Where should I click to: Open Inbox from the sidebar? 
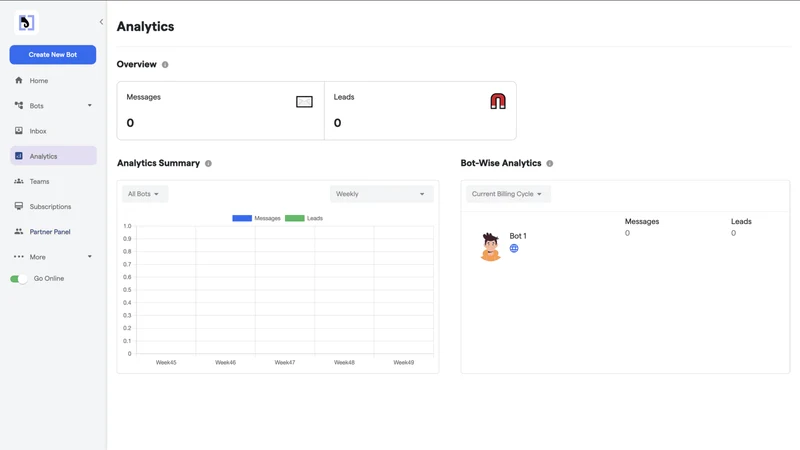pyautogui.click(x=53, y=131)
